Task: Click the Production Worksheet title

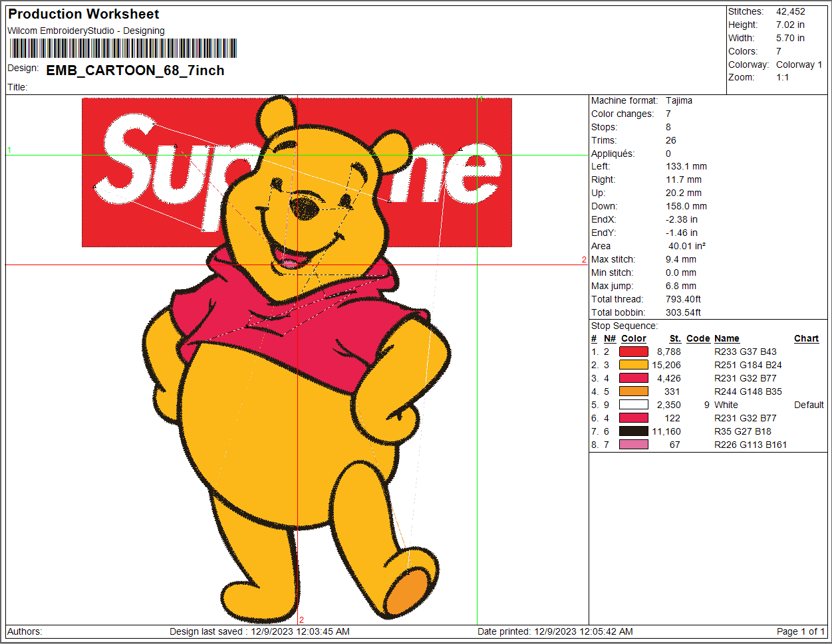Action: pyautogui.click(x=84, y=14)
